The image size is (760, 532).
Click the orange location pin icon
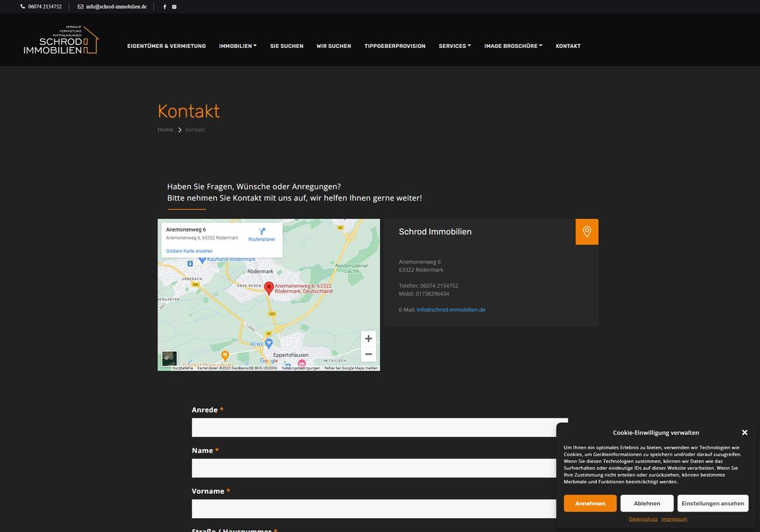pos(587,232)
